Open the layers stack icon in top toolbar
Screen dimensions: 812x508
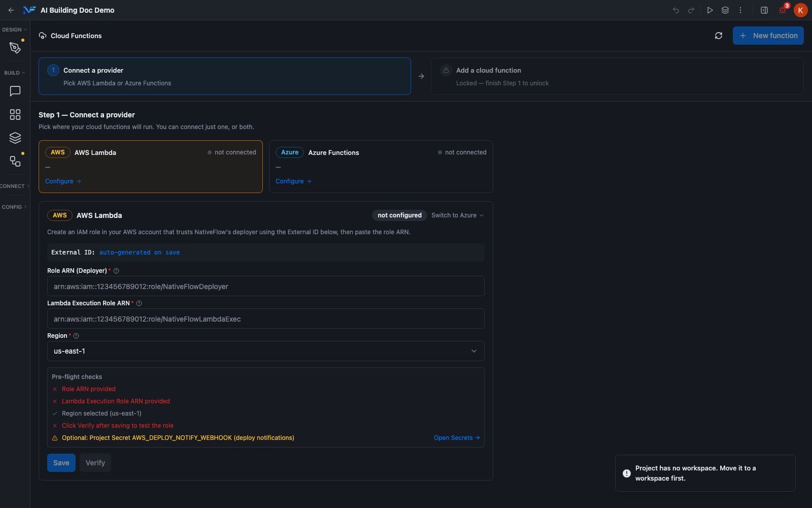coord(725,10)
